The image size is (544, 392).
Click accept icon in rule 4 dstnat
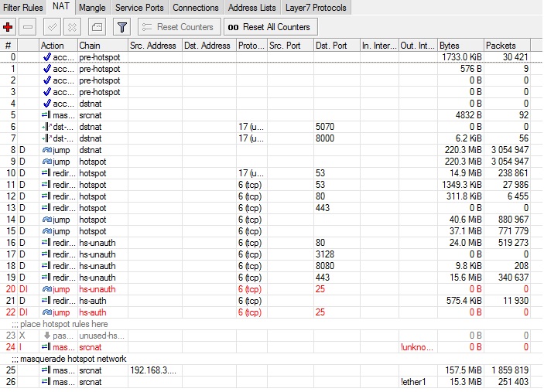(47, 104)
